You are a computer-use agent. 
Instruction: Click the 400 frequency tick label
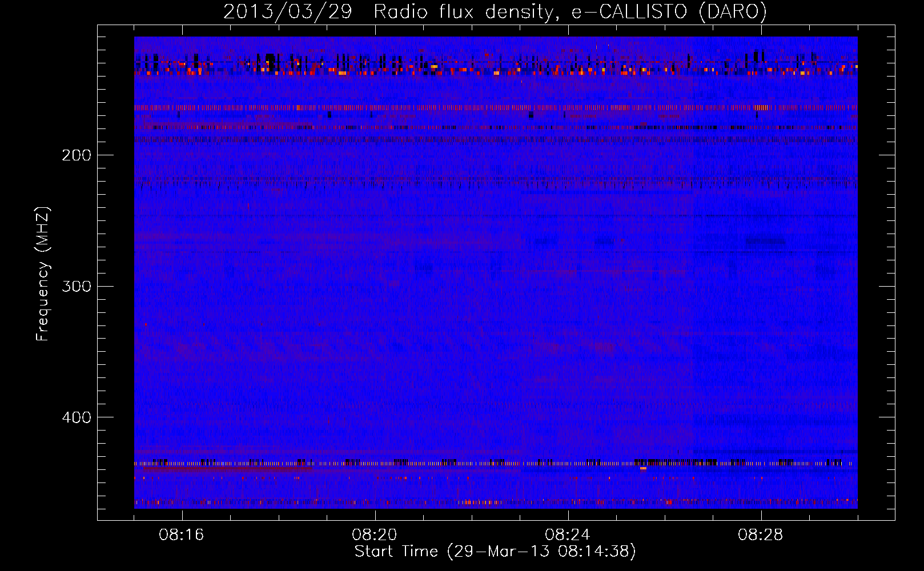coord(77,417)
